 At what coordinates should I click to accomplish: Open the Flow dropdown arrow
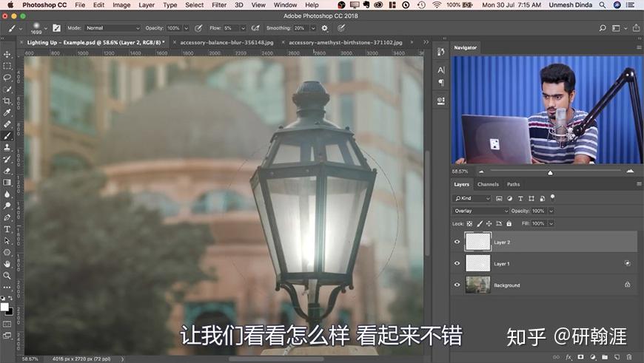click(243, 28)
